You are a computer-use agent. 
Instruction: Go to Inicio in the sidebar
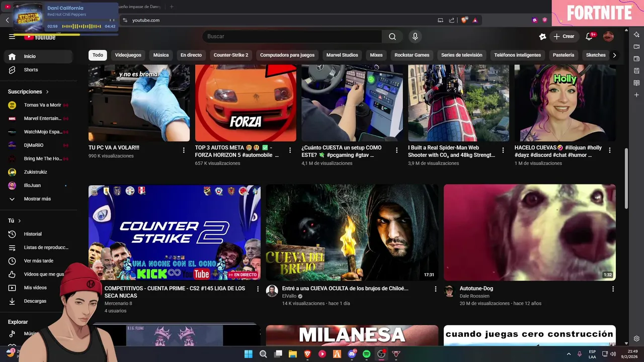coord(39,56)
